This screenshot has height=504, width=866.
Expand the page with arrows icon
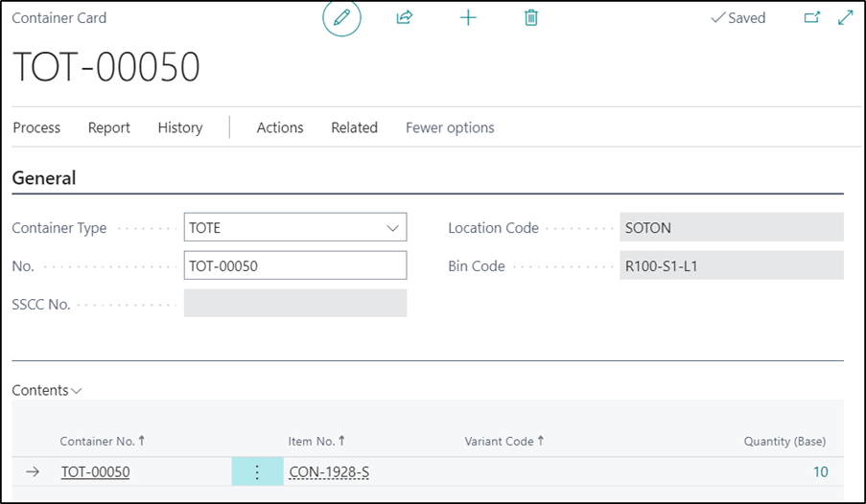[x=845, y=18]
